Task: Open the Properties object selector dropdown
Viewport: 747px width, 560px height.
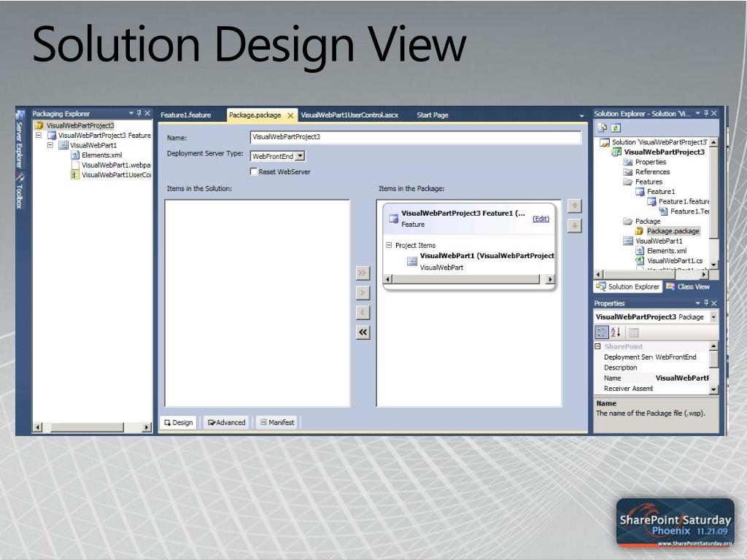Action: point(713,317)
